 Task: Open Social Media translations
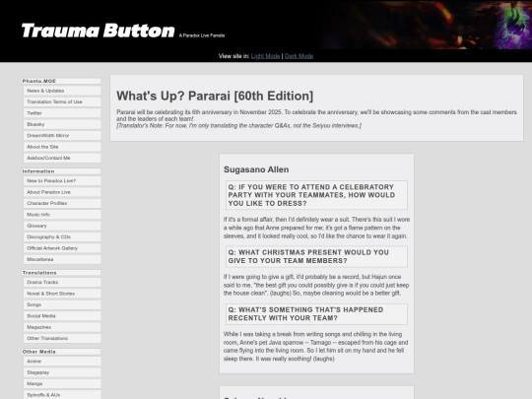point(62,316)
